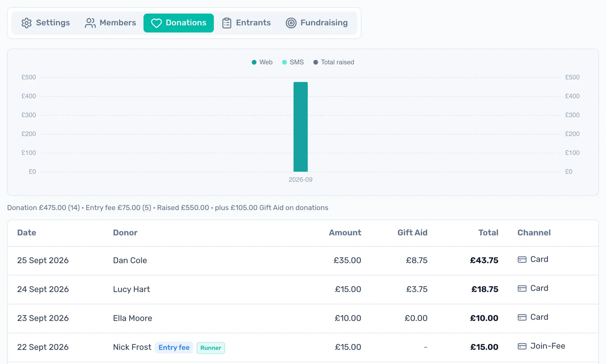
Task: Select donor name Ella Moore
Action: point(133,318)
